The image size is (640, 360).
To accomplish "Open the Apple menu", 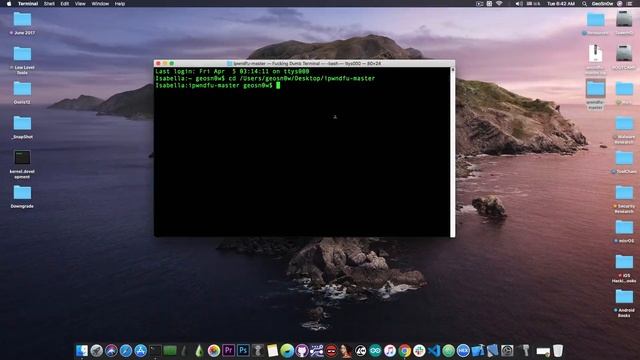I will (x=9, y=4).
